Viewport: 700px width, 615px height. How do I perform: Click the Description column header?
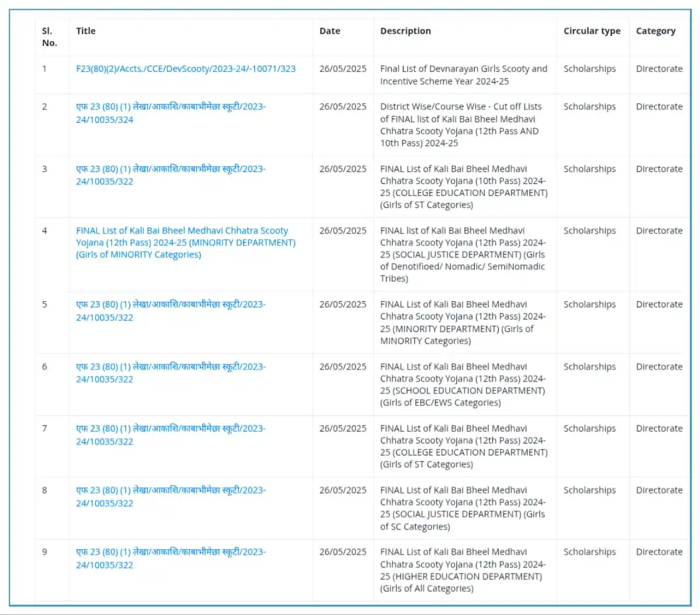[x=405, y=31]
